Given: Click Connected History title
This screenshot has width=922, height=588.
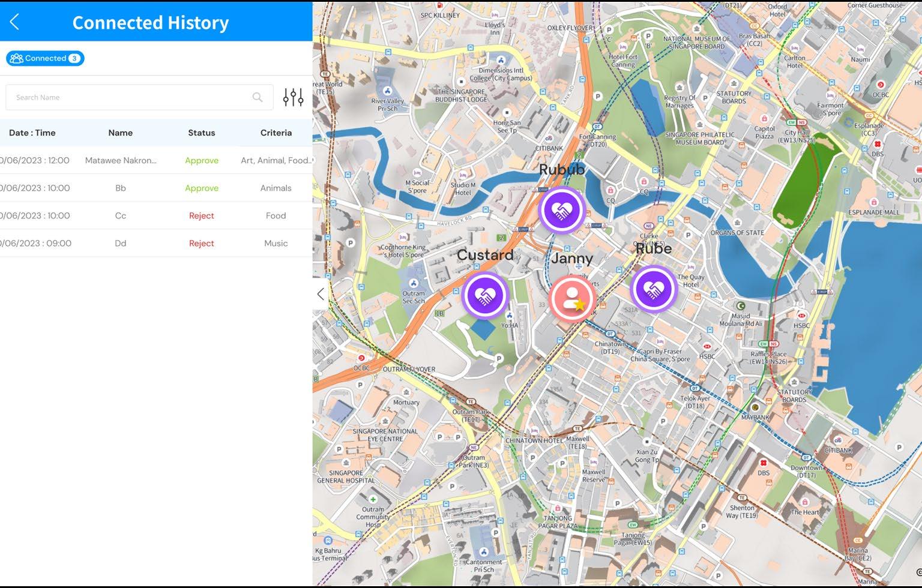Looking at the screenshot, I should pos(151,22).
